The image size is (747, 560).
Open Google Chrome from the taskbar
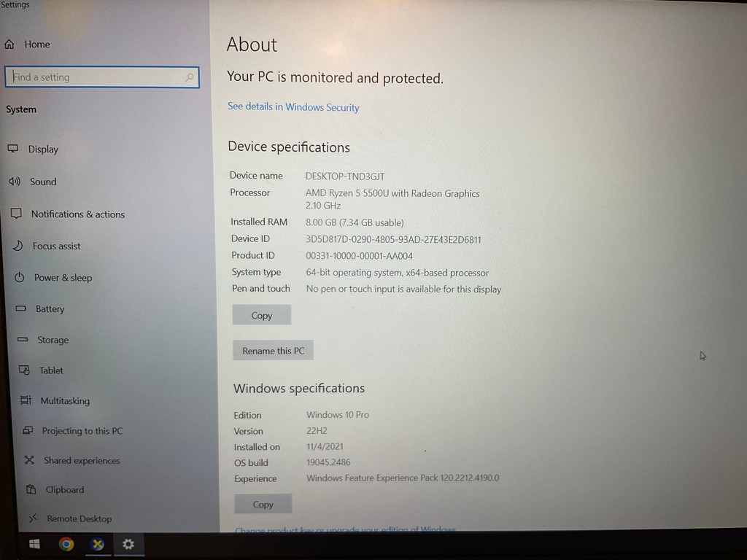[66, 544]
